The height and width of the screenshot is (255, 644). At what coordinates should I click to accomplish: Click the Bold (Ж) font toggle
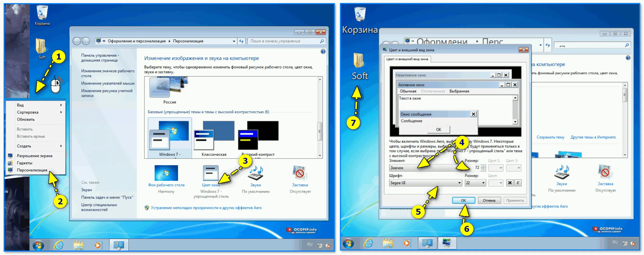coord(510,183)
